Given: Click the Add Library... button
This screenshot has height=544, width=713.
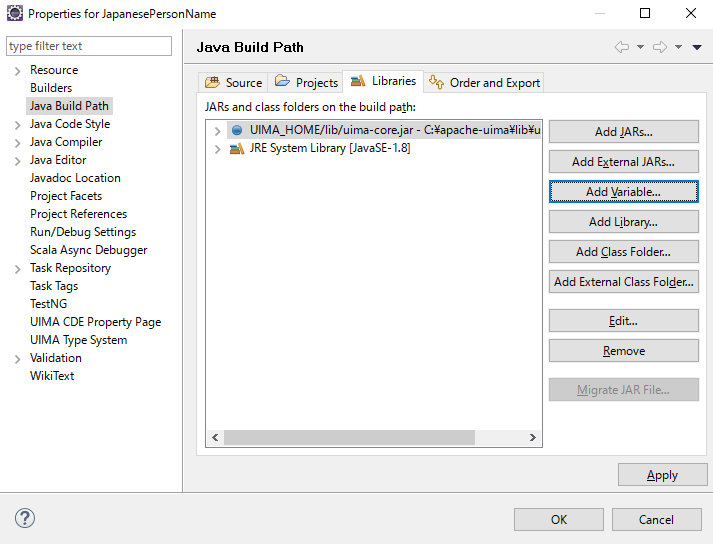Looking at the screenshot, I should click(x=623, y=222).
